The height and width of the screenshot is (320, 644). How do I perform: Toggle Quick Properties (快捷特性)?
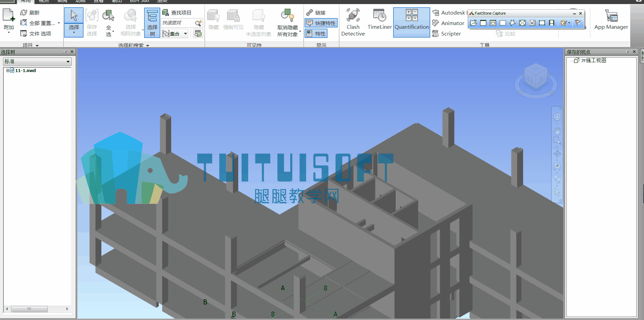pos(321,23)
